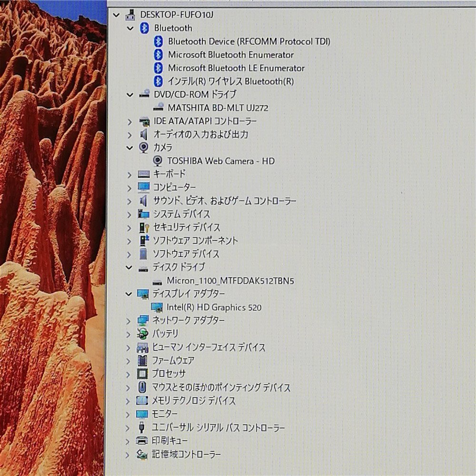
Task: Click the ソフトウェア デバイス icon
Action: pos(143,254)
